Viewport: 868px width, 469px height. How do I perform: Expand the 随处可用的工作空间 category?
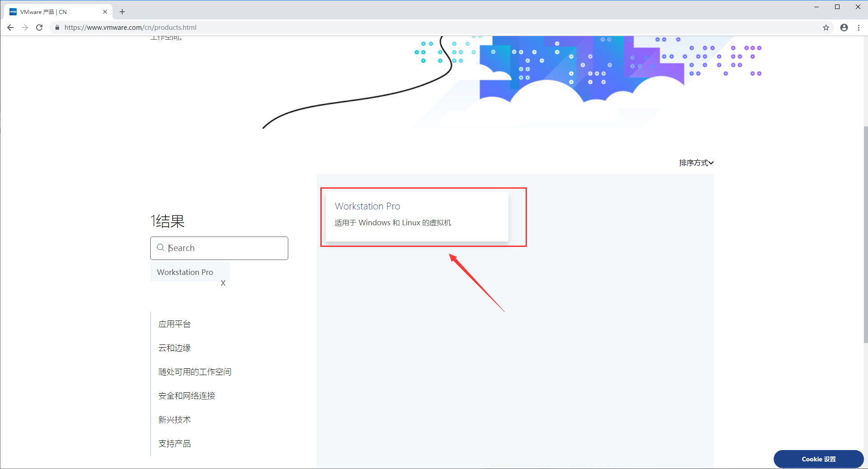[194, 371]
